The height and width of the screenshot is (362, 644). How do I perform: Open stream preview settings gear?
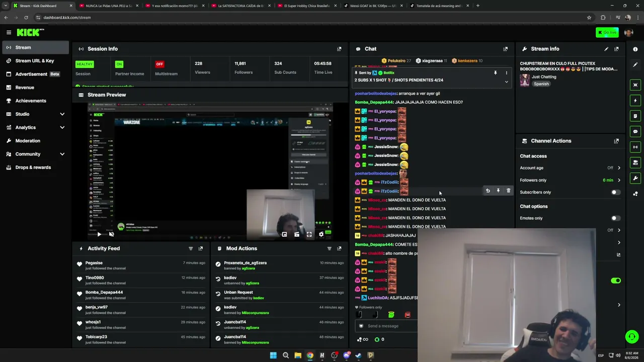pyautogui.click(x=321, y=234)
